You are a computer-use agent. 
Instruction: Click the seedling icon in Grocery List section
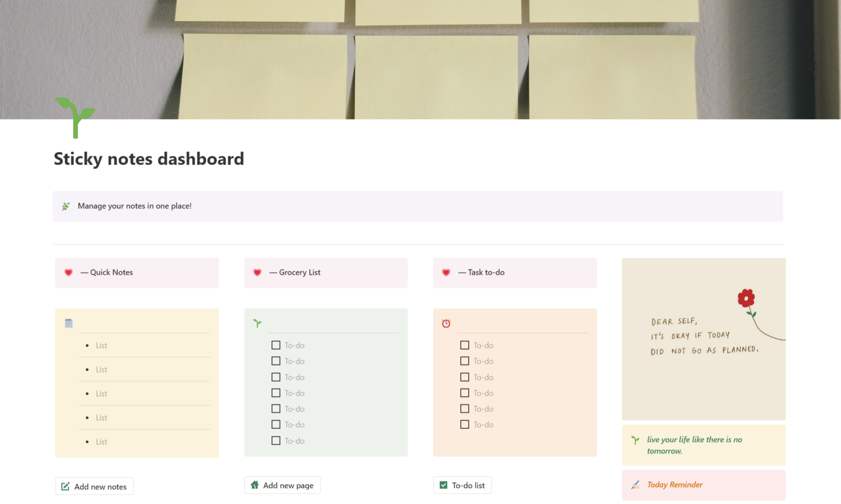click(257, 323)
